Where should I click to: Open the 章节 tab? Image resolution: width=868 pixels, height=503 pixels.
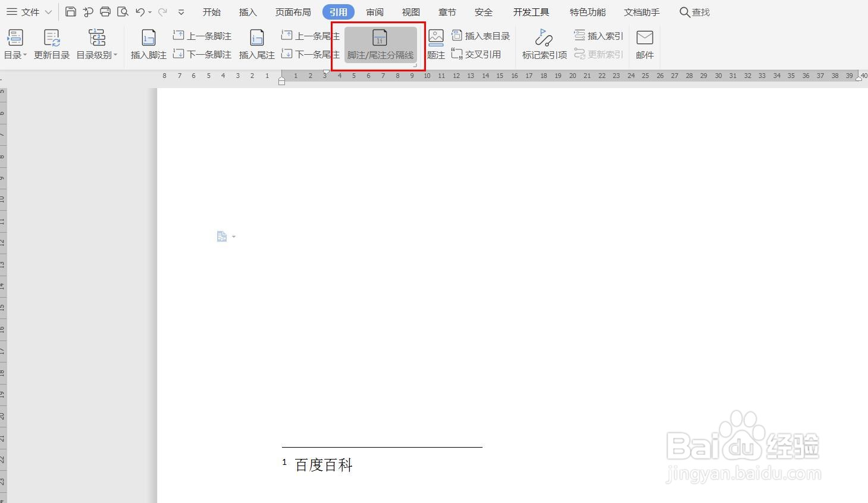(x=447, y=12)
